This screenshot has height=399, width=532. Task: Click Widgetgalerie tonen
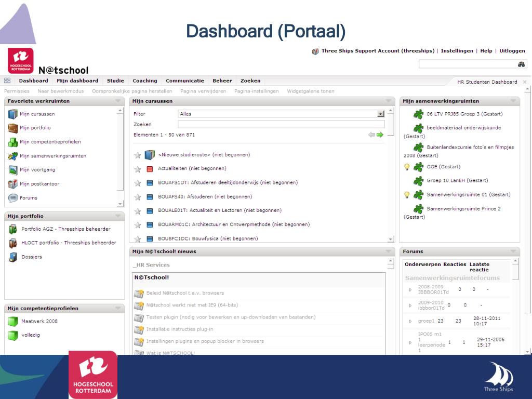(x=311, y=91)
